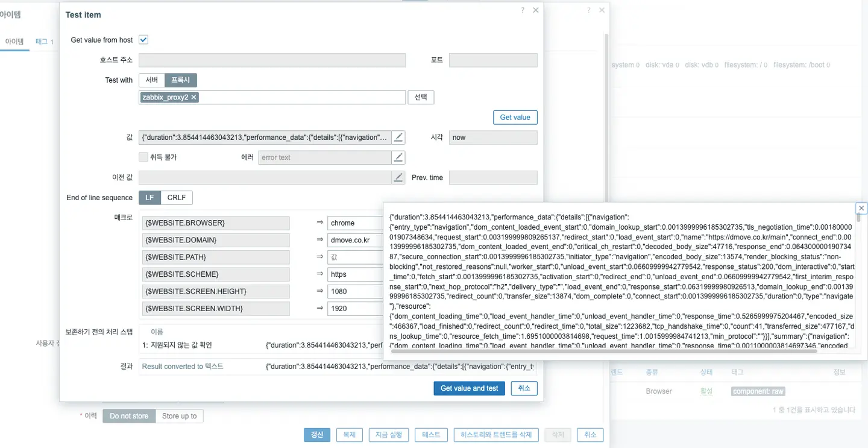Enable the 취득 불가 checkbox
Image resolution: width=868 pixels, height=448 pixels.
point(143,157)
